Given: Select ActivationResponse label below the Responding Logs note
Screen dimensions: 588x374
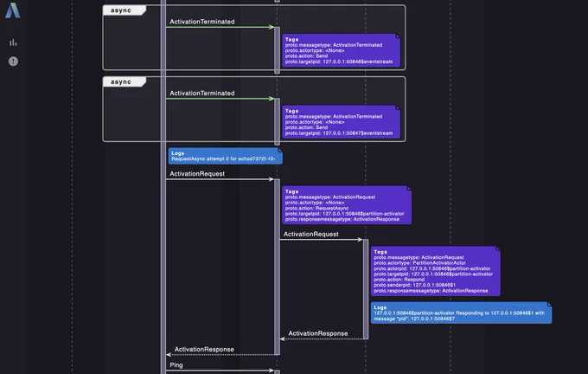Looking at the screenshot, I should point(318,333).
